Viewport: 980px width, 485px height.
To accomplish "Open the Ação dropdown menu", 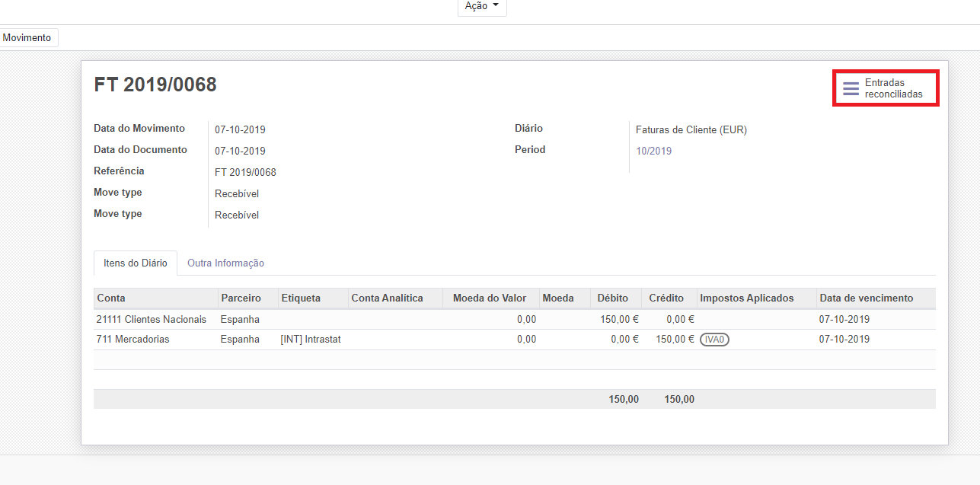I will tap(481, 6).
